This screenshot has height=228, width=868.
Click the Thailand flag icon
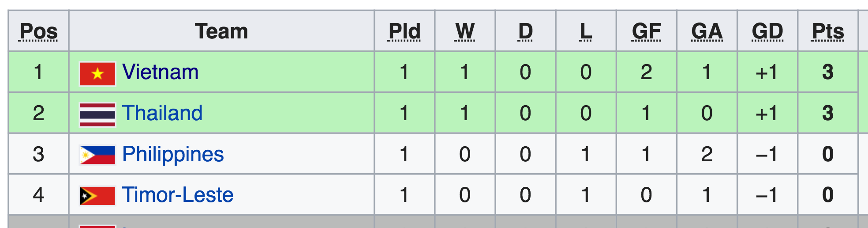click(97, 115)
